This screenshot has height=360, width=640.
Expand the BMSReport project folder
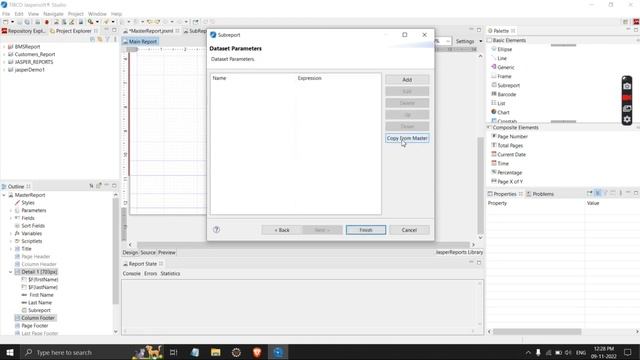click(4, 47)
